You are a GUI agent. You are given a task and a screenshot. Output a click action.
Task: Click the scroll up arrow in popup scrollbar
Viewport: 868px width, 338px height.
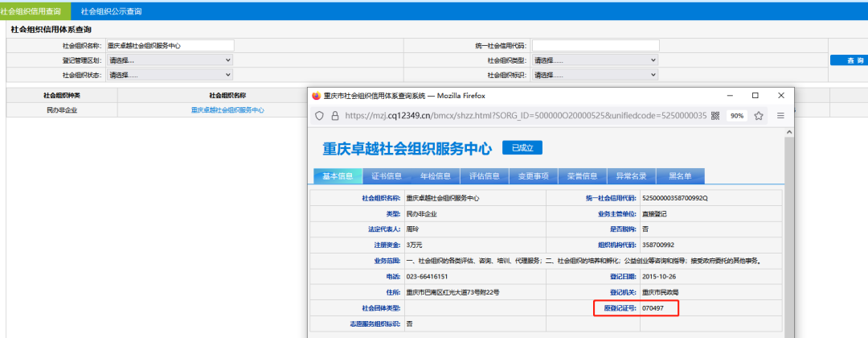click(789, 132)
